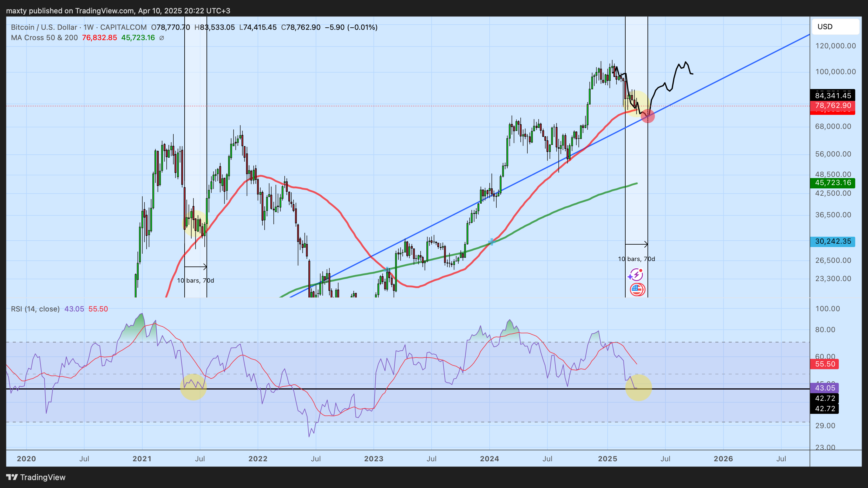Click the 68,000.00 price axis tick

tap(833, 126)
